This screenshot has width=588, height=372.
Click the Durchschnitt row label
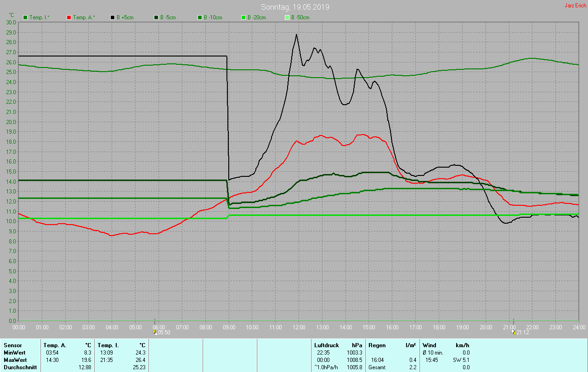point(20,367)
